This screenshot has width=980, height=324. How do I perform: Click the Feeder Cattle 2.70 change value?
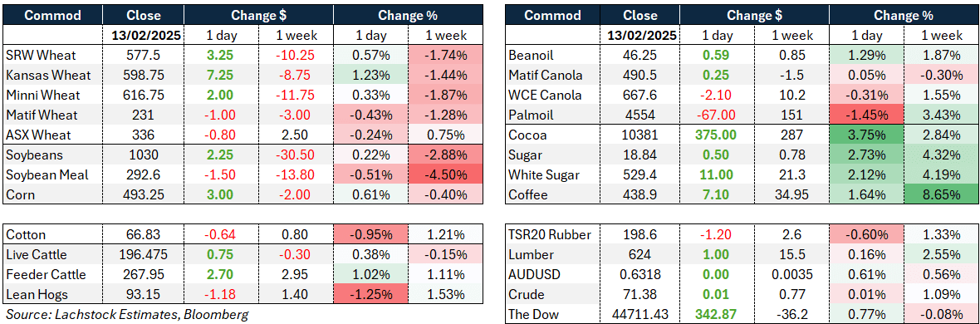tap(221, 275)
